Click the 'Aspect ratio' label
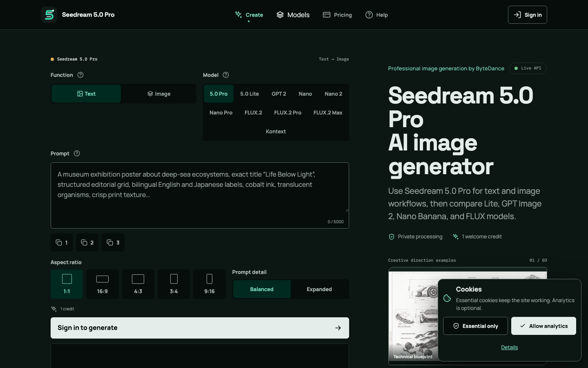 (66, 262)
